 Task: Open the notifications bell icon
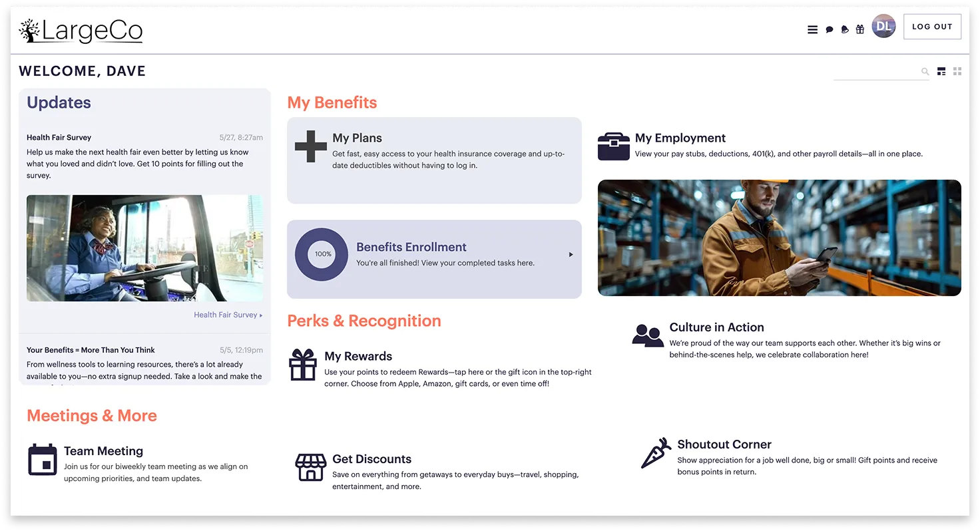[845, 29]
